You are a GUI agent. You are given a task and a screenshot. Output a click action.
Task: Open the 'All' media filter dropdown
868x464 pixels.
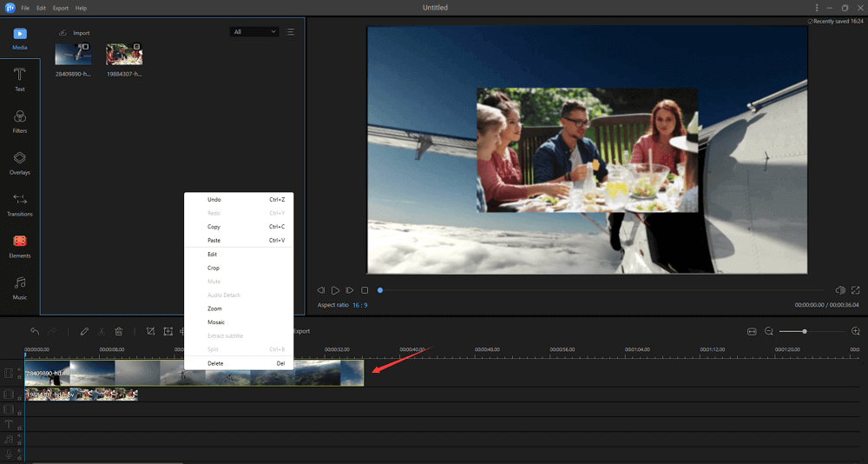[254, 32]
